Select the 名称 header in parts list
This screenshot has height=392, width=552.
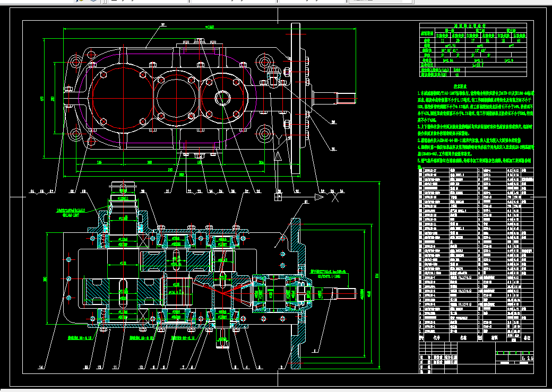463,337
